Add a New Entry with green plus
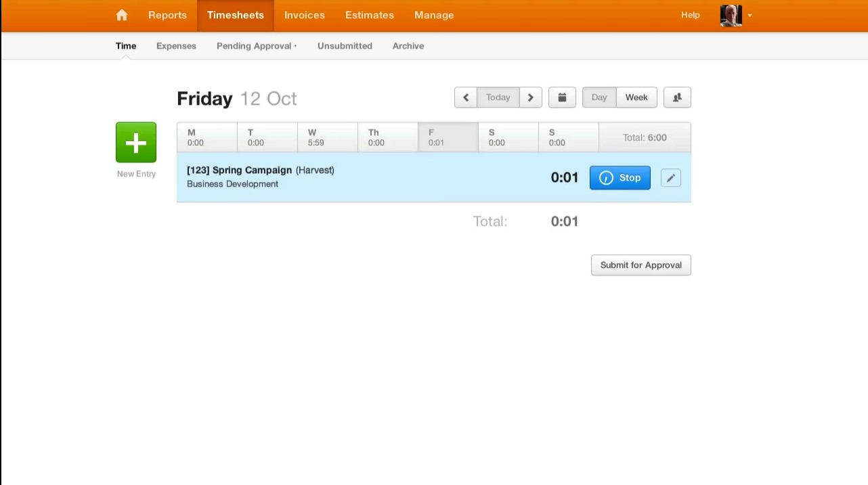The height and width of the screenshot is (485, 868). (x=136, y=142)
